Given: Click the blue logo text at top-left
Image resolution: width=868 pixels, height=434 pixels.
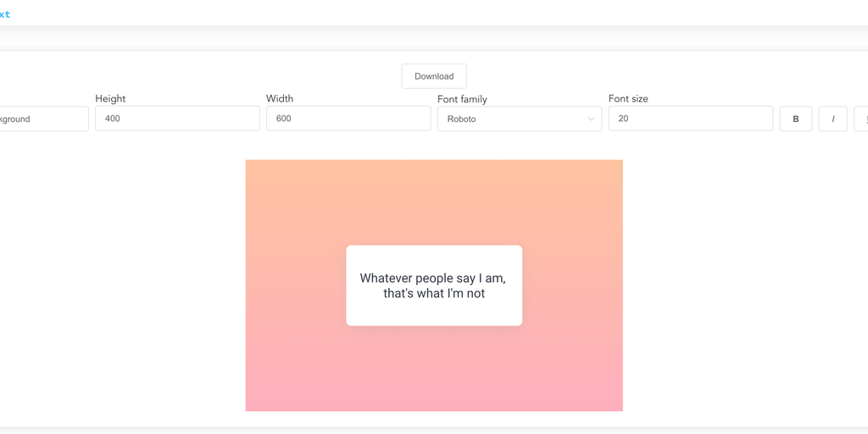Looking at the screenshot, I should pyautogui.click(x=5, y=14).
